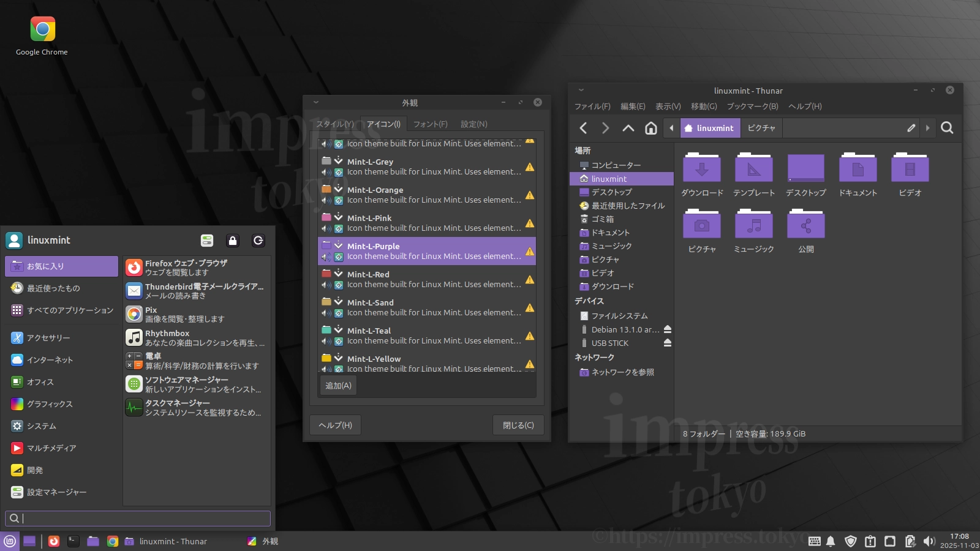Open ネットワークを参照 in Thunar sidebar
Image resolution: width=980 pixels, height=551 pixels.
[621, 372]
